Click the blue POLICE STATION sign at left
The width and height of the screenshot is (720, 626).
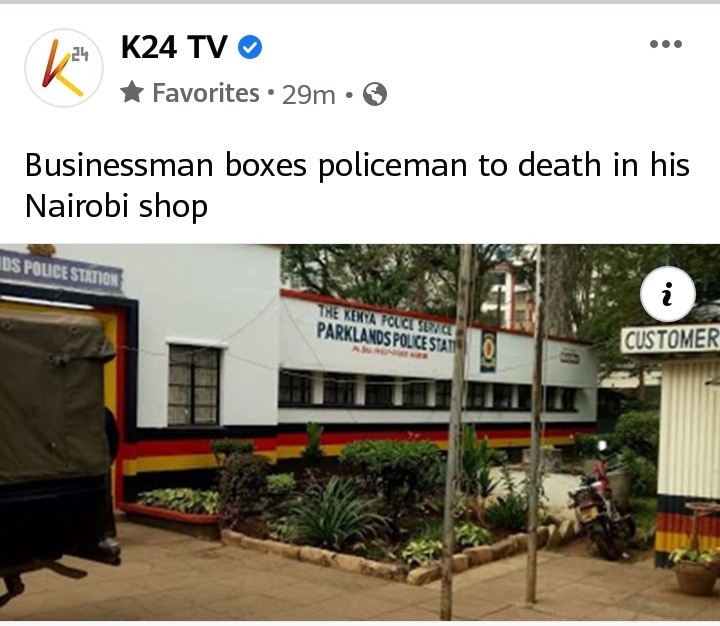click(61, 274)
